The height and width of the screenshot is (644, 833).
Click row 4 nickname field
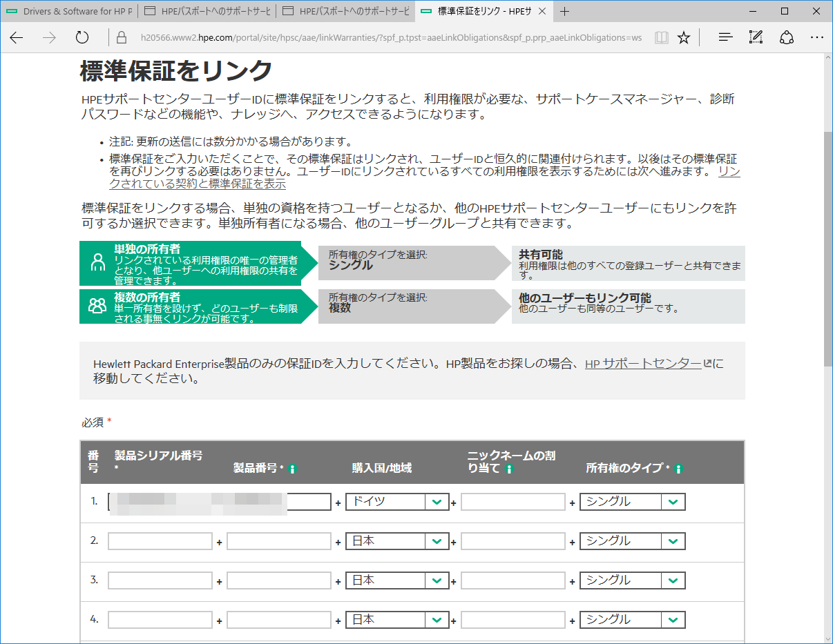[x=513, y=620]
